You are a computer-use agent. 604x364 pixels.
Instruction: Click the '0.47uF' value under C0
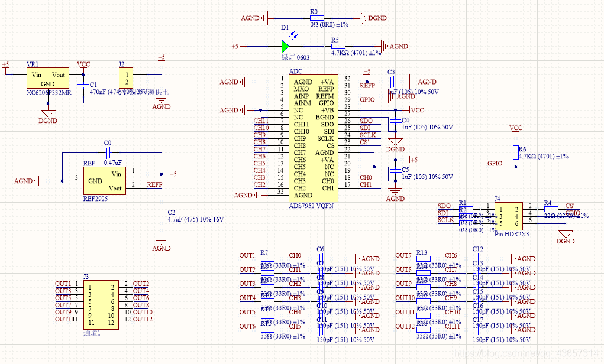113,162
